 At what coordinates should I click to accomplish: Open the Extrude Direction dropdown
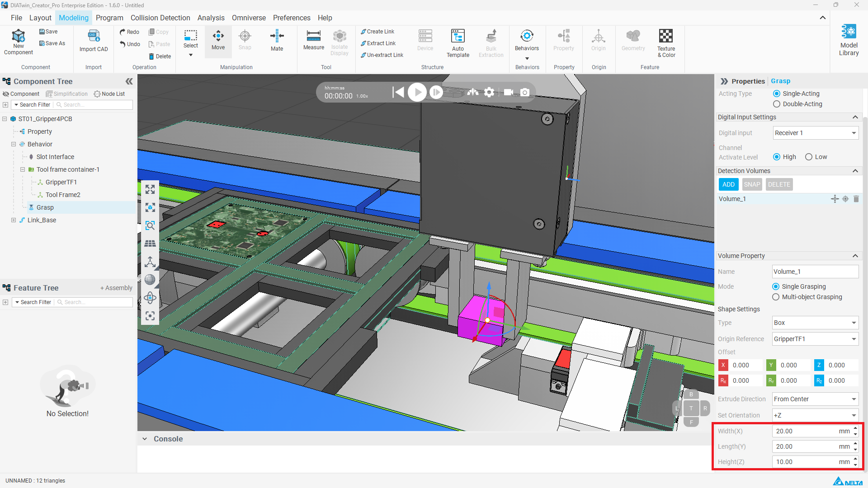[815, 399]
